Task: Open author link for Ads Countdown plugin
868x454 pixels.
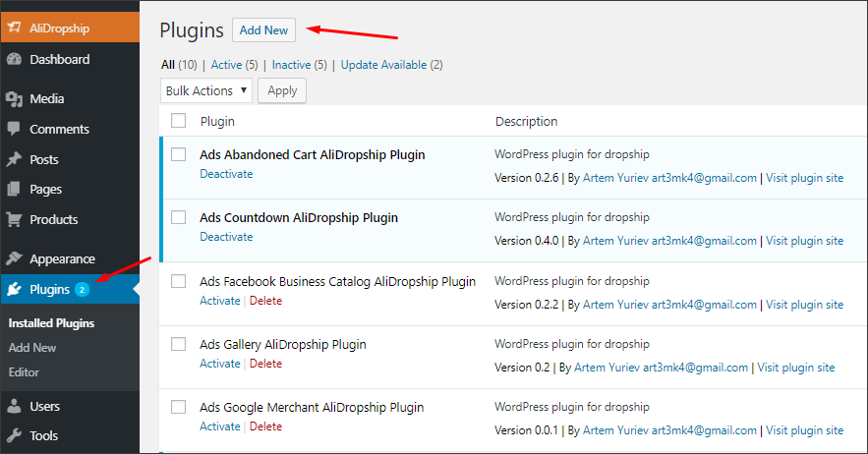Action: pyautogui.click(x=669, y=241)
